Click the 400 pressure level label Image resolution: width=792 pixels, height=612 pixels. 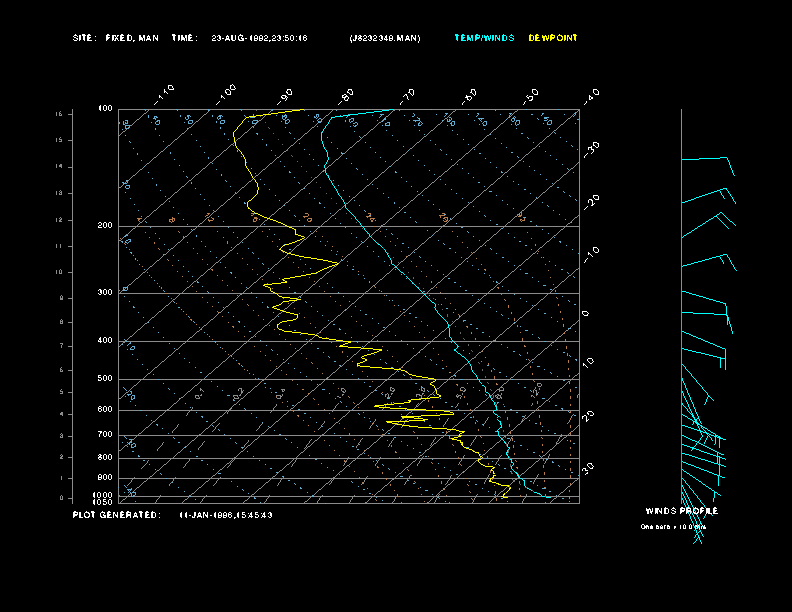tap(105, 341)
